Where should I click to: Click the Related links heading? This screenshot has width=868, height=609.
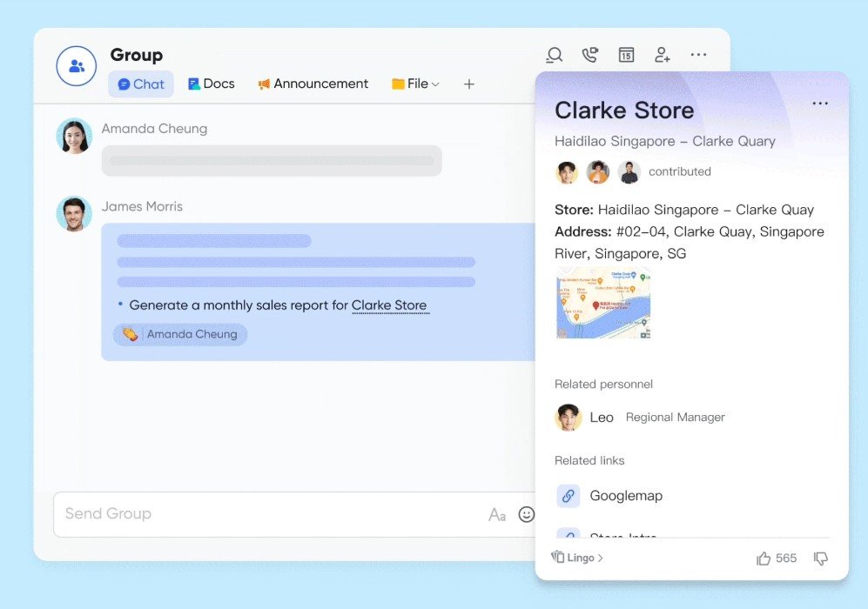[x=589, y=460]
